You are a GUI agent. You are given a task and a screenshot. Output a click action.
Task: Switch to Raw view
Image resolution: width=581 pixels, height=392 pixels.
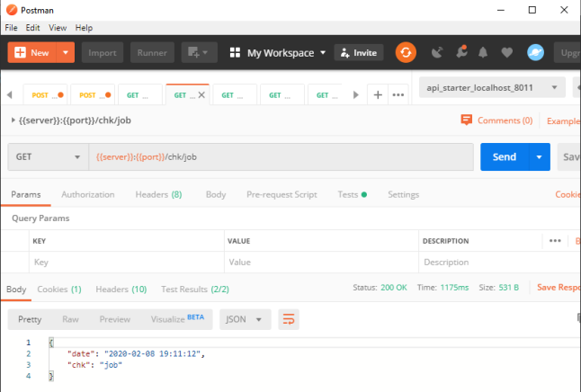(70, 319)
